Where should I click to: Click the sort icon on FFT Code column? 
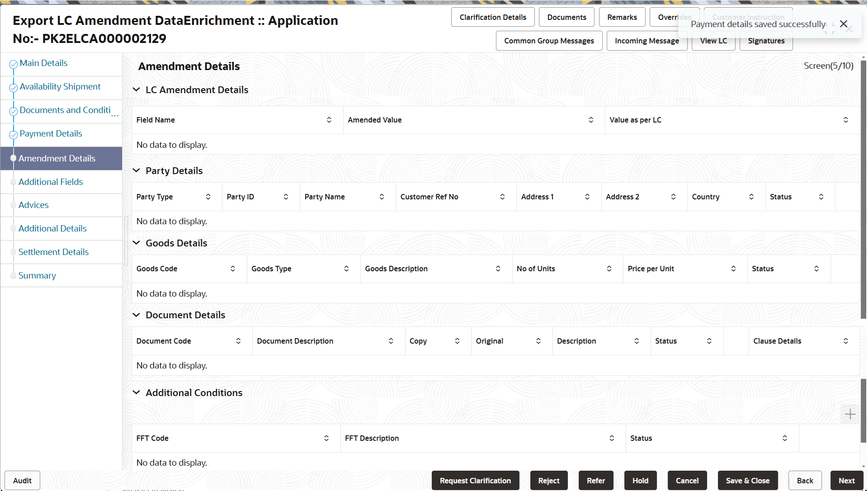pos(326,438)
